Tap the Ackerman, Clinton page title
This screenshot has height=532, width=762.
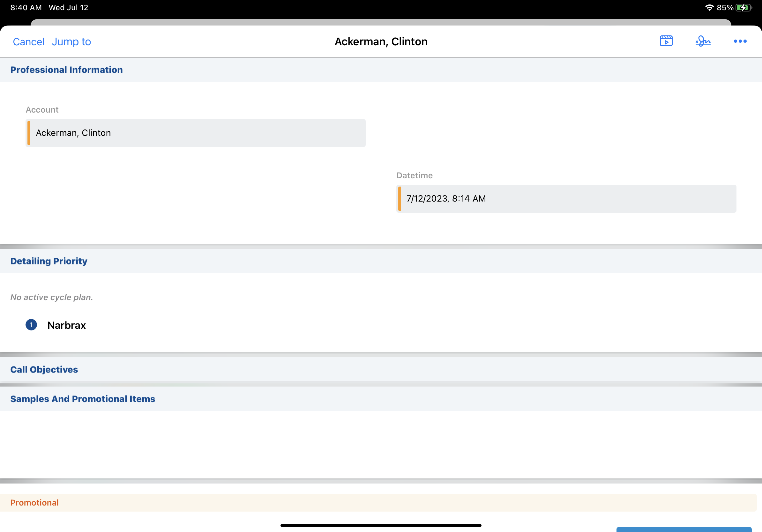[381, 42]
